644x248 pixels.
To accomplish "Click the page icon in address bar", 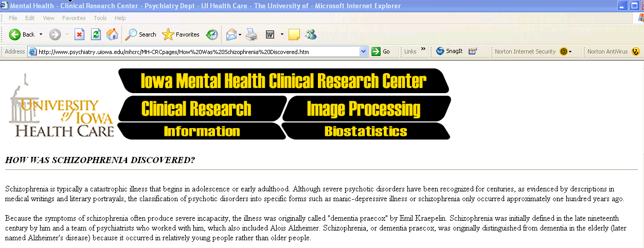I will [x=33, y=51].
